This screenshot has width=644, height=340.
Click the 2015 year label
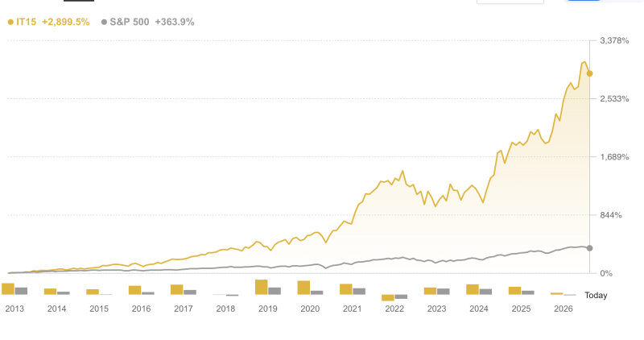98,309
